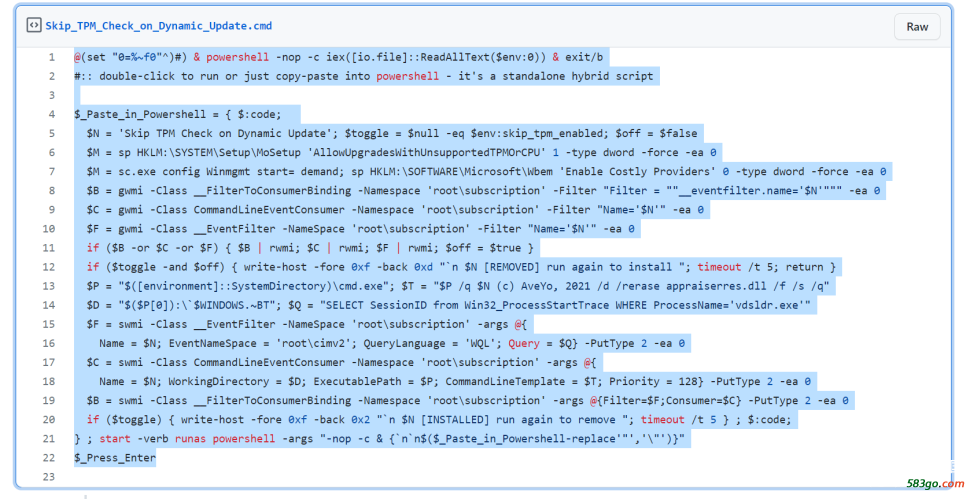
Task: Click the Raw button
Action: 917,27
